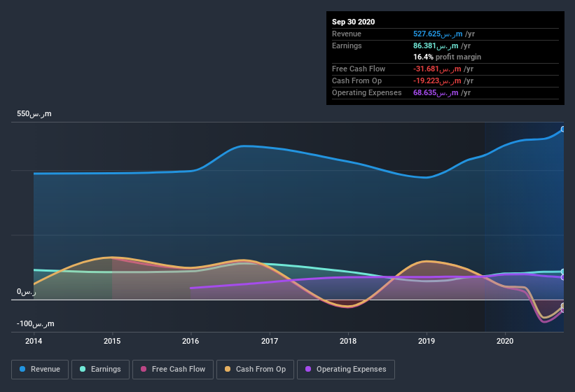Viewport: 575px width, 392px height.
Task: Click the 527.625 revenue value
Action: tap(438, 34)
